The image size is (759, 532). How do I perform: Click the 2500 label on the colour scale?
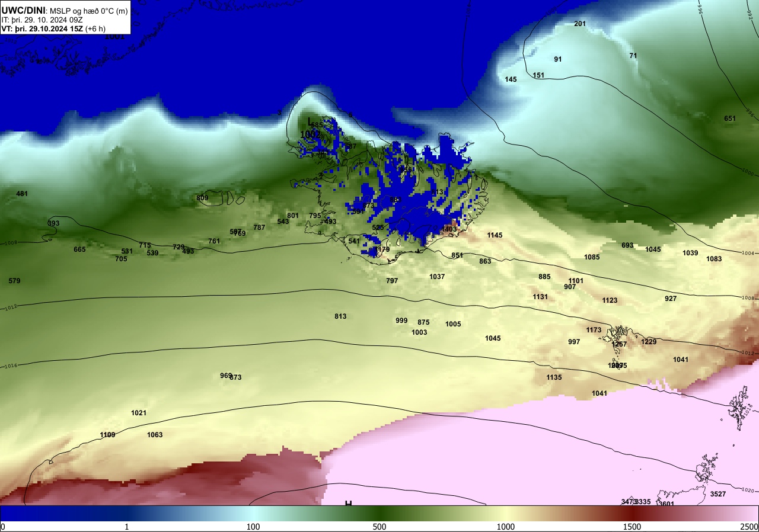749,527
